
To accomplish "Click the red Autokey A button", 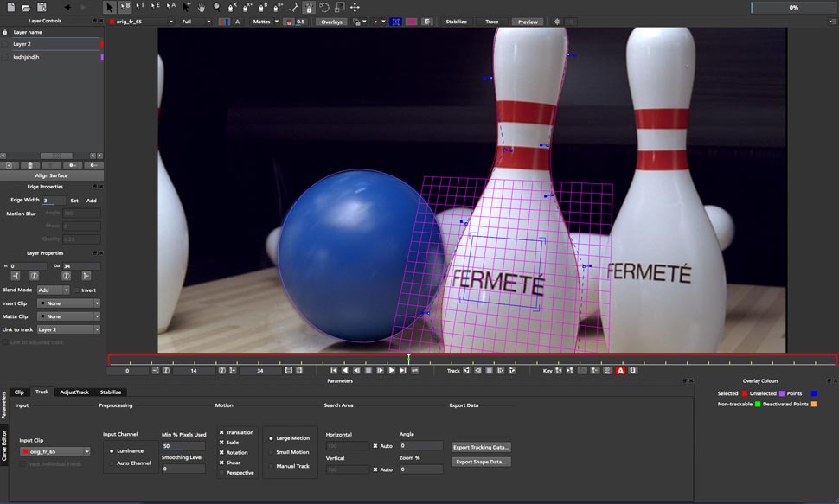I will [x=620, y=370].
